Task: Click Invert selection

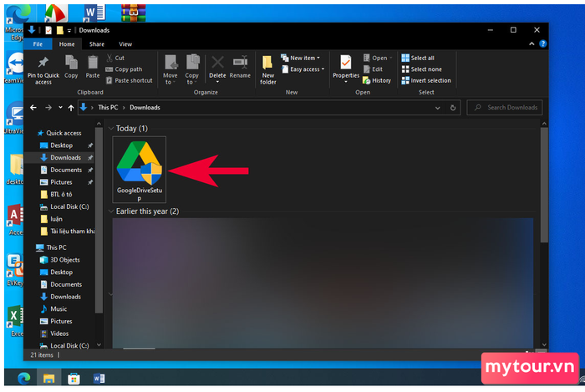Action: click(x=426, y=80)
